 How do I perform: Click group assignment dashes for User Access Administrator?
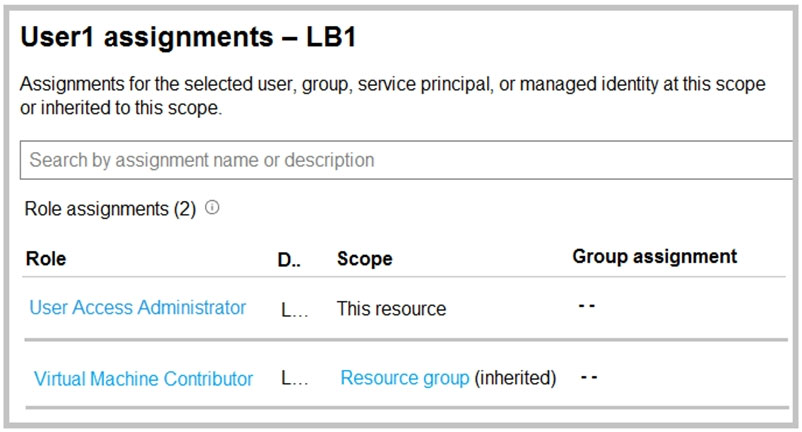587,306
